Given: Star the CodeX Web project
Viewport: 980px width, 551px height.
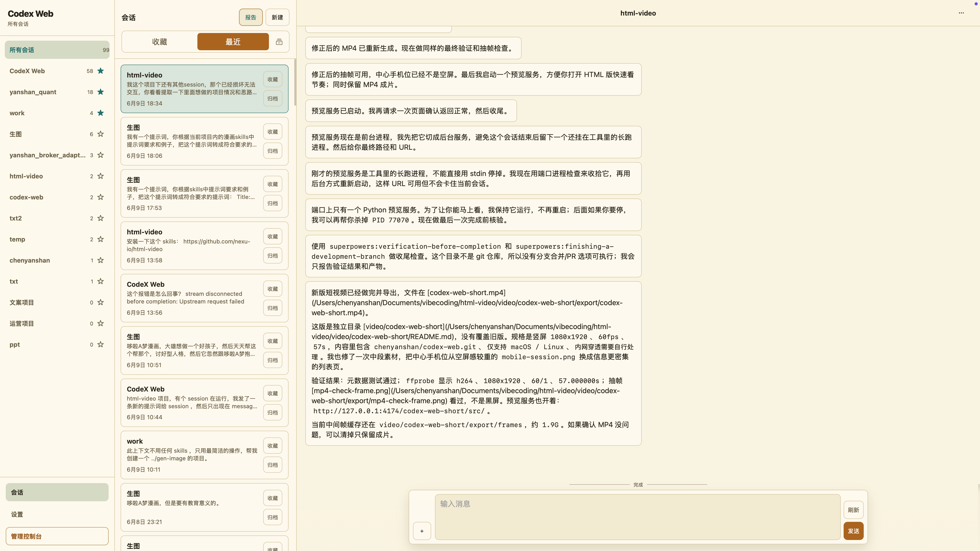Looking at the screenshot, I should [x=100, y=71].
